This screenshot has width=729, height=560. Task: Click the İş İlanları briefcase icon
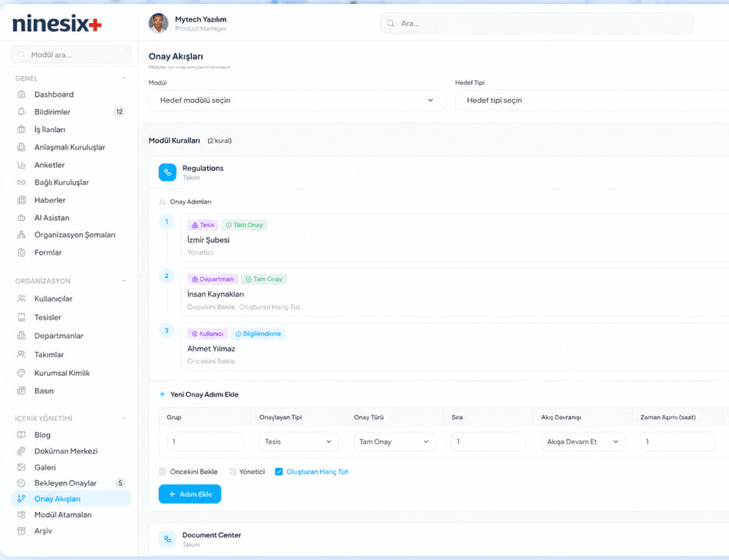(21, 130)
